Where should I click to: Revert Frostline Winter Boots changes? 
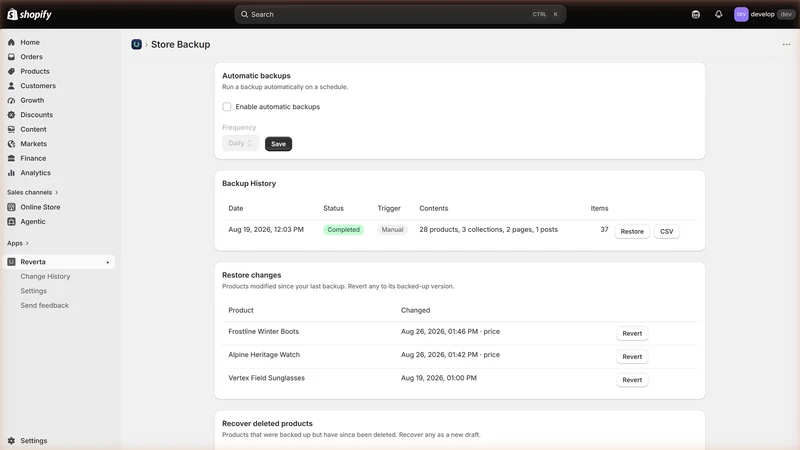point(632,333)
